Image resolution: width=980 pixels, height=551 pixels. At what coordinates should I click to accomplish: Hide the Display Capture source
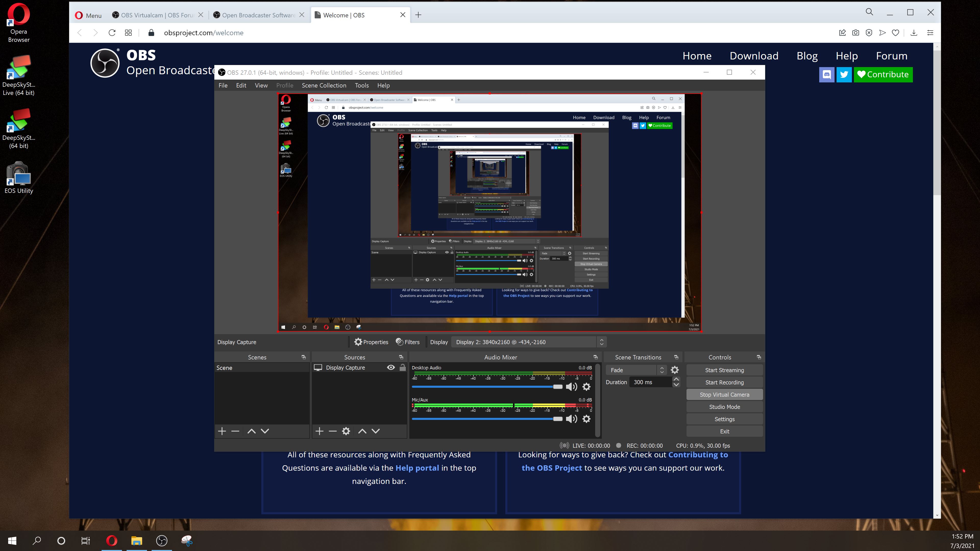point(391,367)
